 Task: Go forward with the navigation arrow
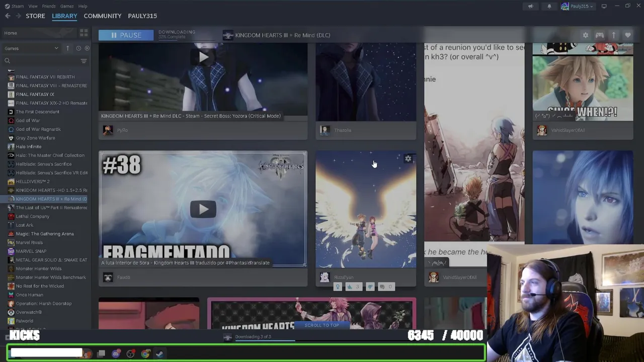tap(19, 16)
